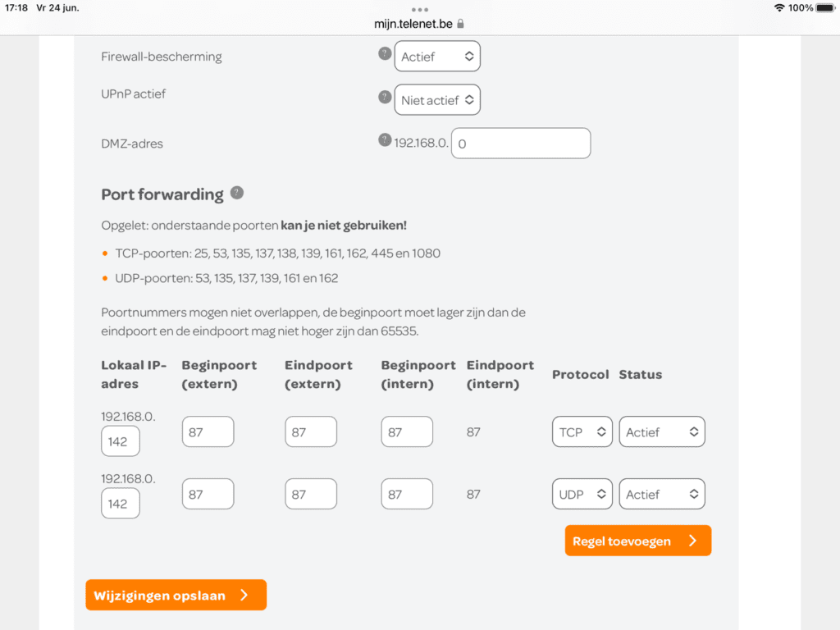Open the UPnP actief dropdown
Screen dimensions: 840x630
437,99
